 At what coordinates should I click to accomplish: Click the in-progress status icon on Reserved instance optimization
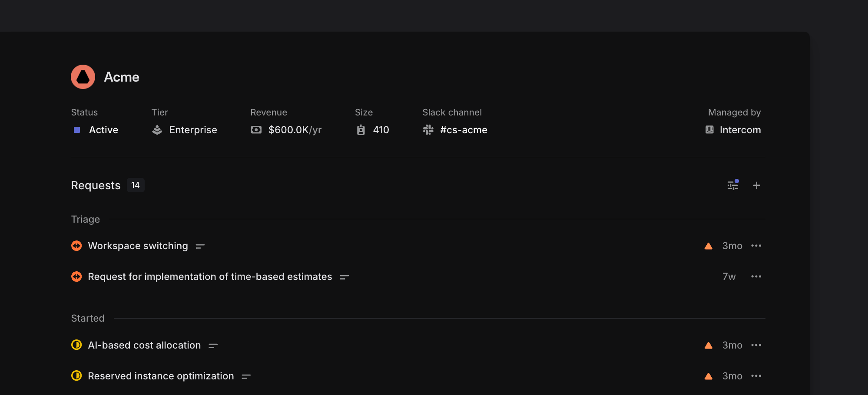tap(76, 376)
